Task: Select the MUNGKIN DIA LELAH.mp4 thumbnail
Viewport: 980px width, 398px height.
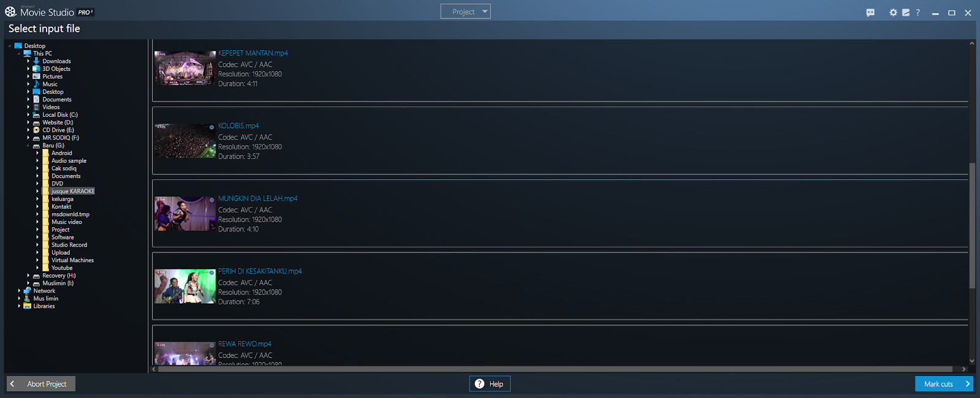Action: click(185, 214)
